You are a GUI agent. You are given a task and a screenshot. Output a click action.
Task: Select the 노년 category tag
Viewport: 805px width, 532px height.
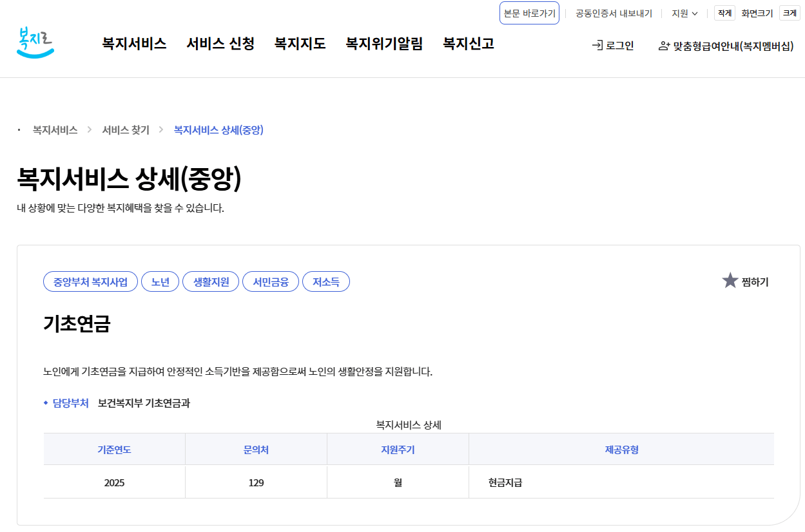160,281
